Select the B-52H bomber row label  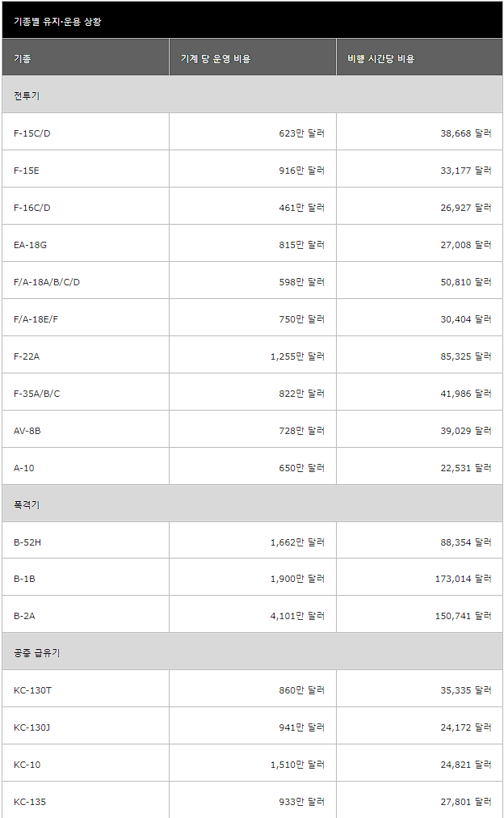click(27, 542)
